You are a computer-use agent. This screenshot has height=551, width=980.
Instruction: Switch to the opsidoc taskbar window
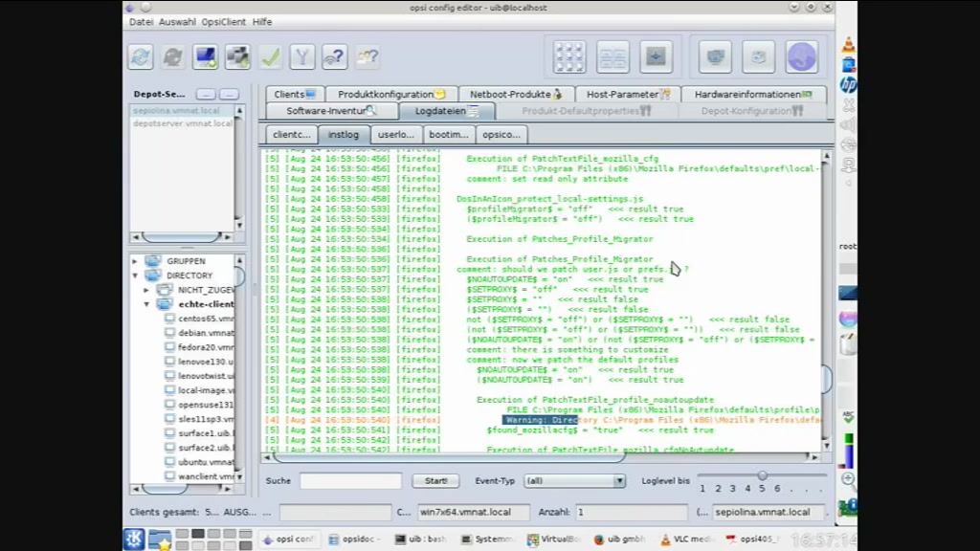(x=352, y=540)
